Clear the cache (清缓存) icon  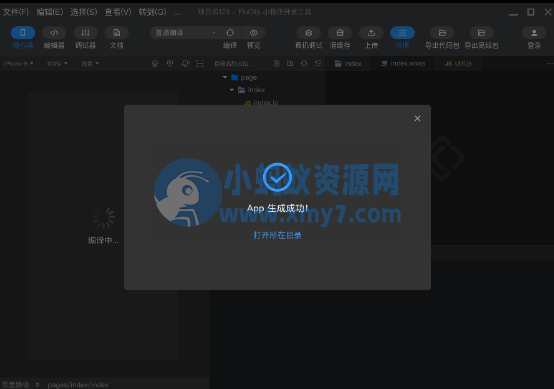click(x=340, y=33)
